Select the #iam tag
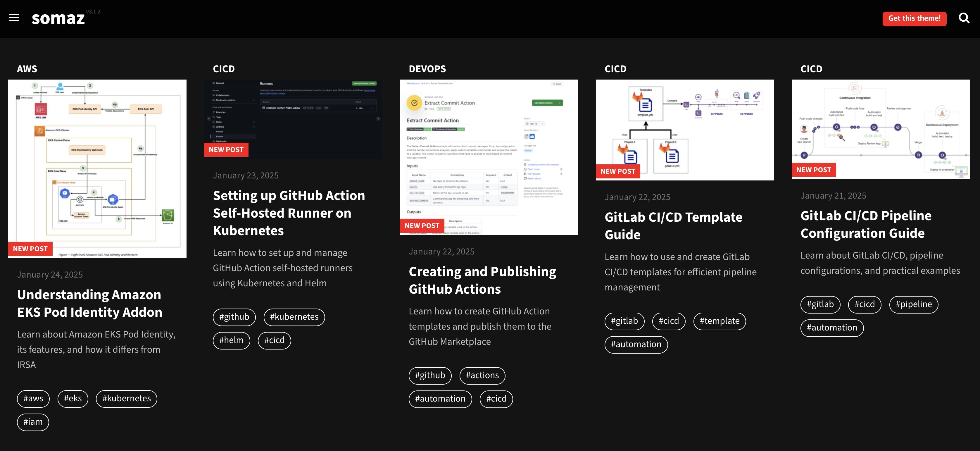Screen dimensions: 980x451 pyautogui.click(x=33, y=422)
